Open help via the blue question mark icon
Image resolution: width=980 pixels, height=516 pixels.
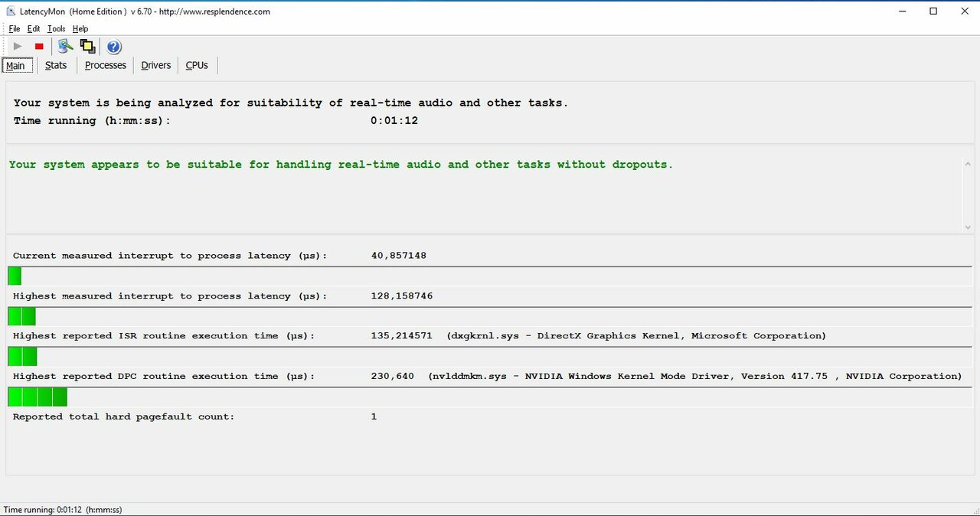tap(114, 47)
